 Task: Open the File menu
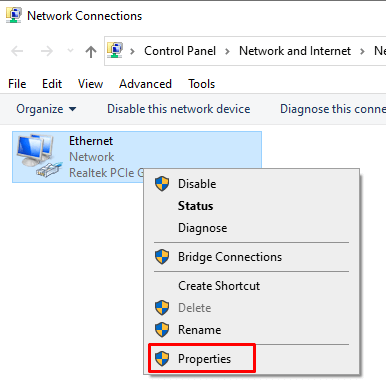click(17, 84)
